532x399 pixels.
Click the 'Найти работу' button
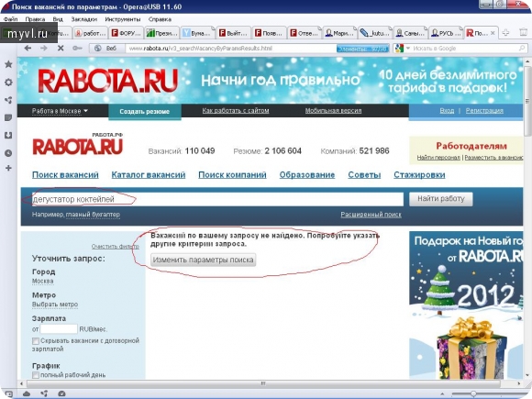(440, 199)
